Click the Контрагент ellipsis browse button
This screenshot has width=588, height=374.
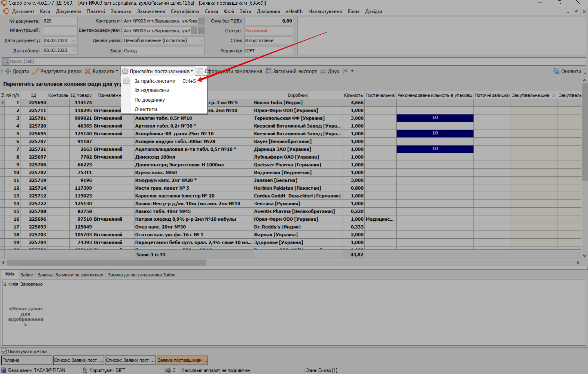click(201, 21)
